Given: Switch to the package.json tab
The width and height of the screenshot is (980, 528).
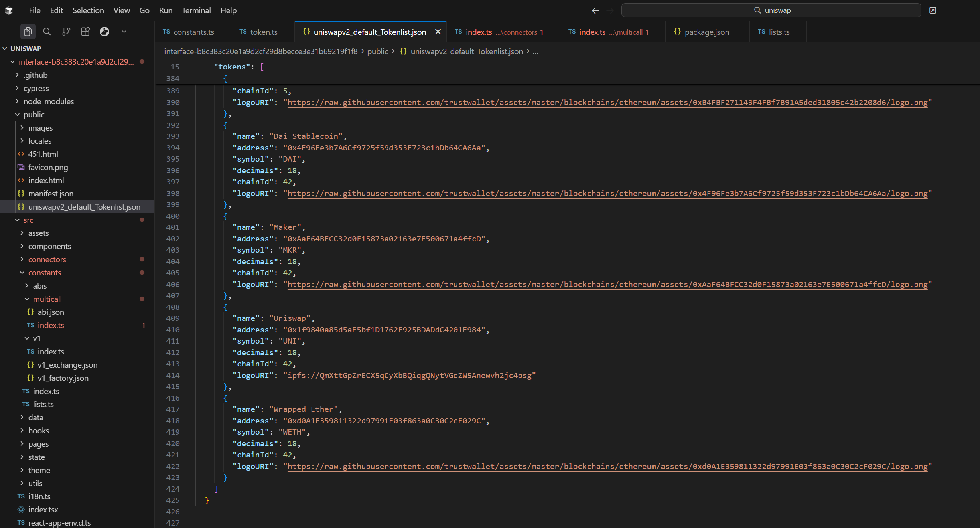Looking at the screenshot, I should [x=706, y=32].
